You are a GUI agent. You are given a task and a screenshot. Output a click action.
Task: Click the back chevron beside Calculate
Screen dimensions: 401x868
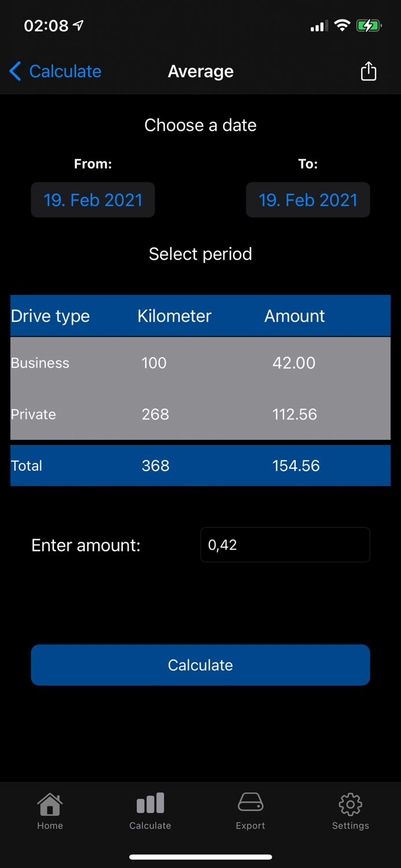pyautogui.click(x=14, y=71)
